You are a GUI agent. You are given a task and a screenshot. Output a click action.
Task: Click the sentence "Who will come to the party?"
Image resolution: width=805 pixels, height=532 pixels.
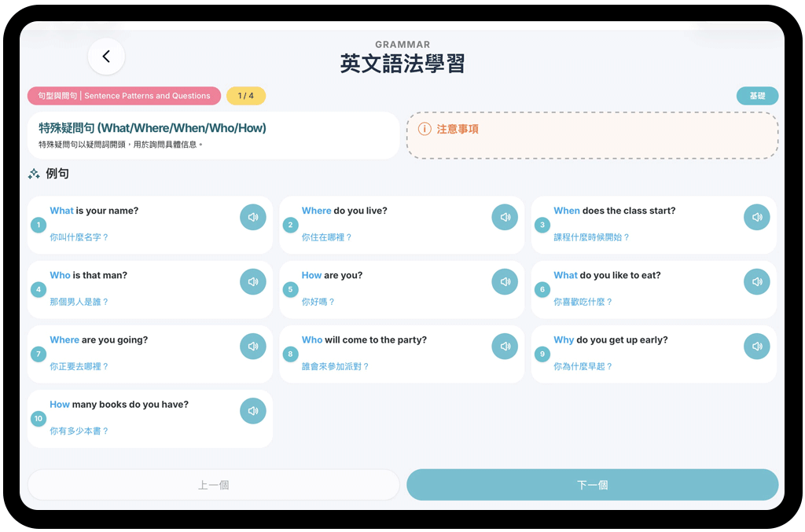364,340
